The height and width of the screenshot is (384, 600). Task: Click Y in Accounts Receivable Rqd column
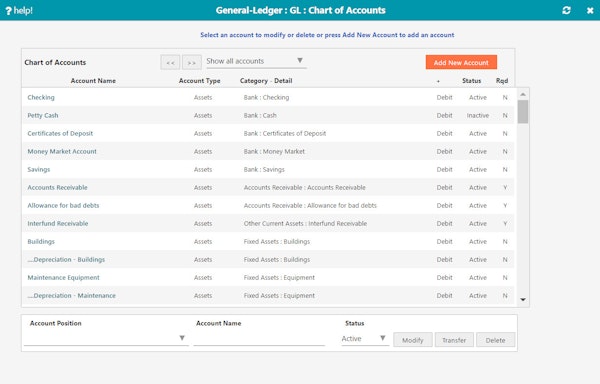point(505,187)
